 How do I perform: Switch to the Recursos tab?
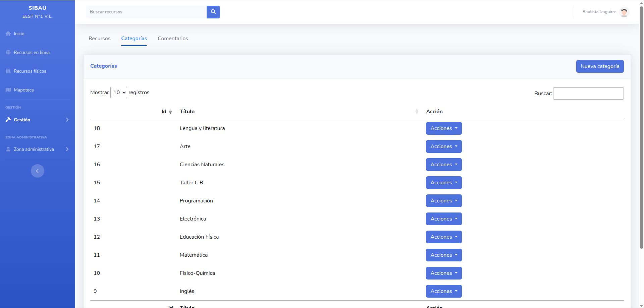(99, 39)
